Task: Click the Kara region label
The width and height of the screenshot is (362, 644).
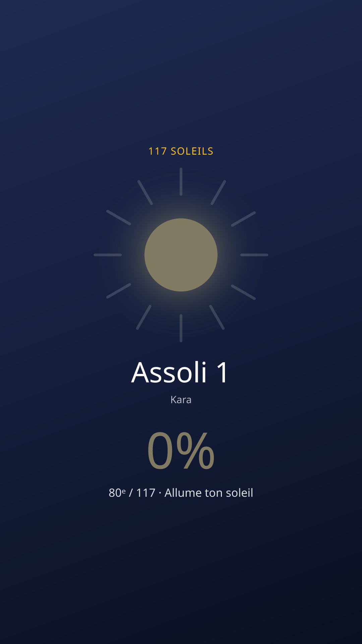Action: (x=181, y=400)
